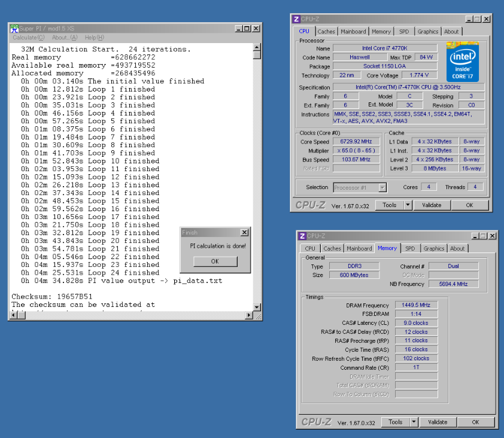Open the Help menu in Super PI
This screenshot has height=438, width=504.
[x=94, y=38]
